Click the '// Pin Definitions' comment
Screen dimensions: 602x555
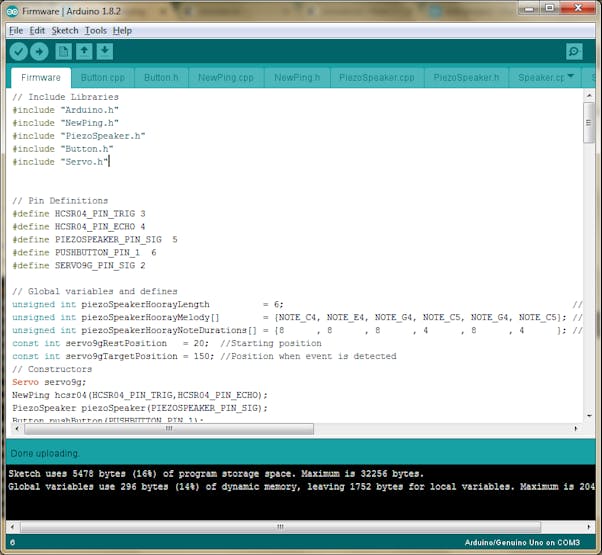60,201
